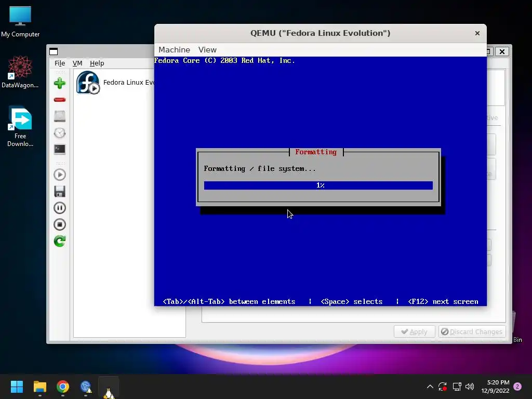Click 'Formatting / file system...' text
The image size is (532, 399).
(x=260, y=169)
